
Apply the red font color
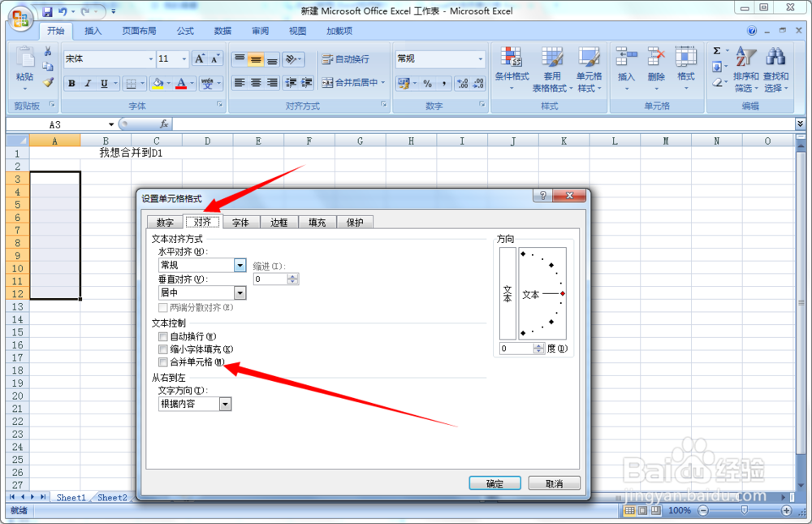tap(181, 83)
